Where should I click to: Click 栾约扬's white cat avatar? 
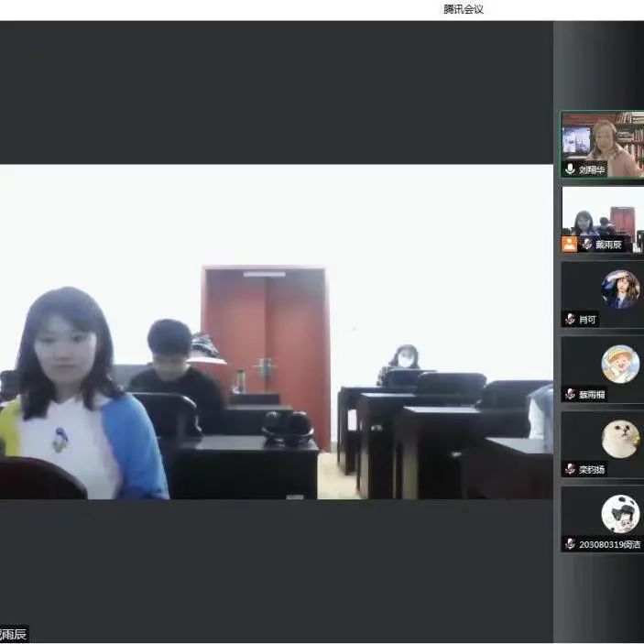(620, 439)
